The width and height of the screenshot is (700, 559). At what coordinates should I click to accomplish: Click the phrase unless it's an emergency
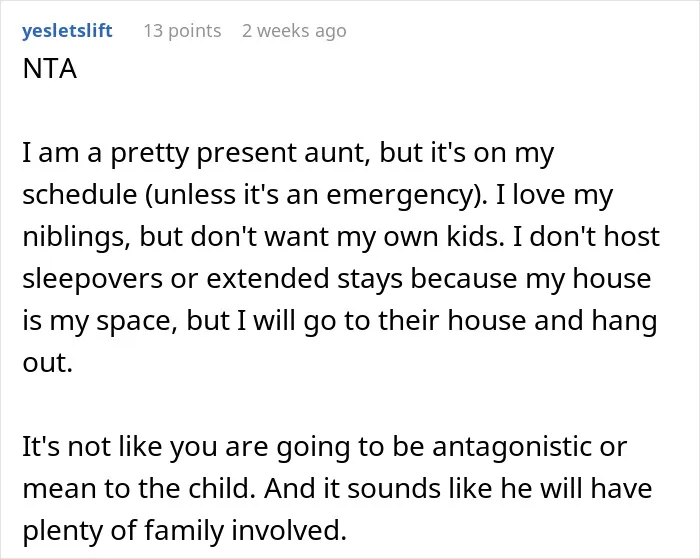(x=316, y=195)
